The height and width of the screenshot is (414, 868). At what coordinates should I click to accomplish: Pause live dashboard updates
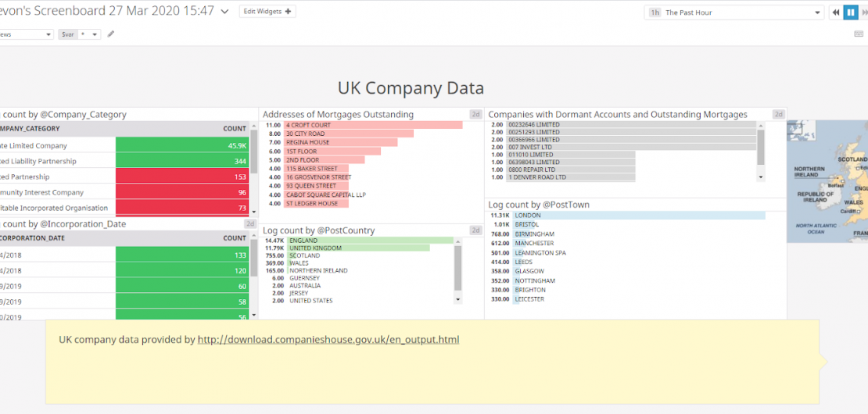click(850, 12)
